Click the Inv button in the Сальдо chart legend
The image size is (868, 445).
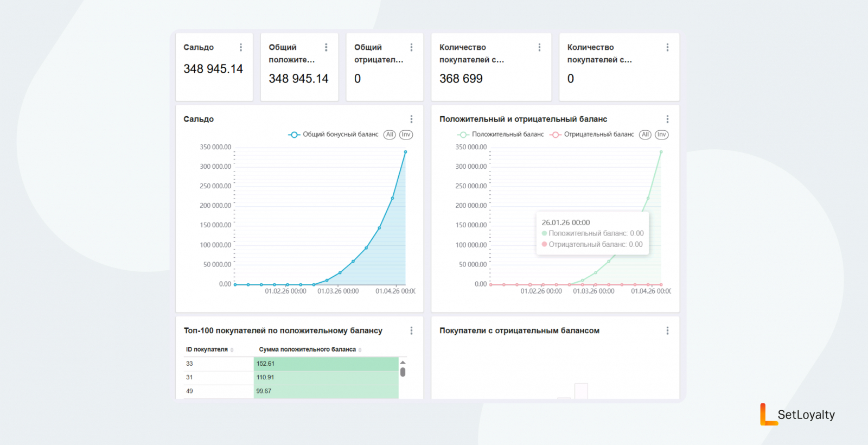click(406, 135)
